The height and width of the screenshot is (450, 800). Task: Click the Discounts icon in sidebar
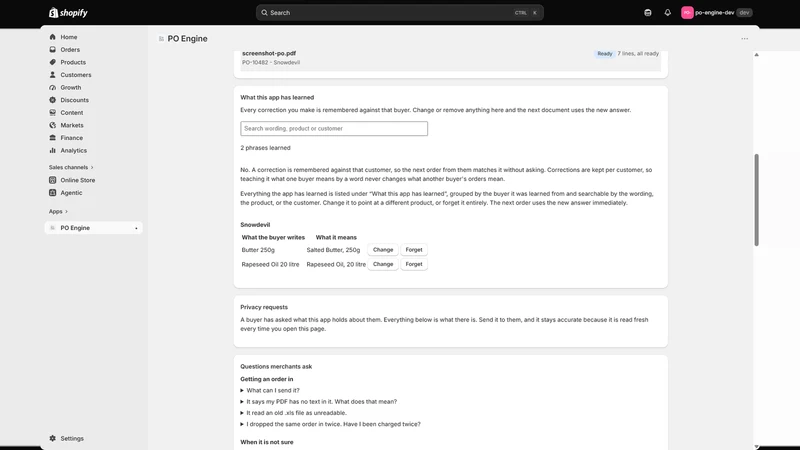[x=53, y=100]
